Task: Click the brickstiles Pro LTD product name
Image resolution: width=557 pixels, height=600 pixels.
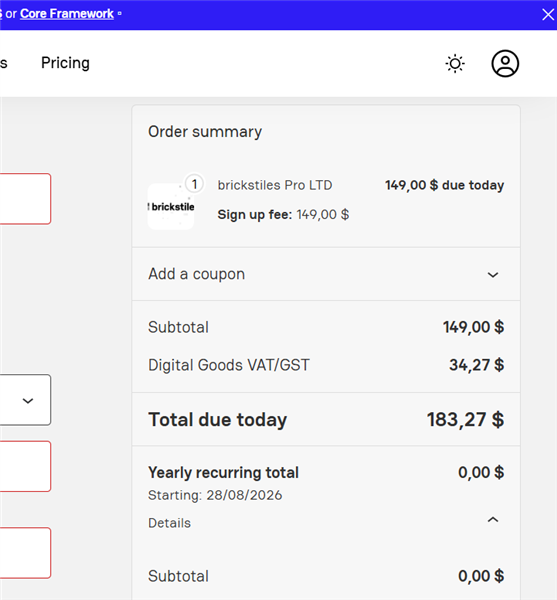Action: (x=275, y=185)
